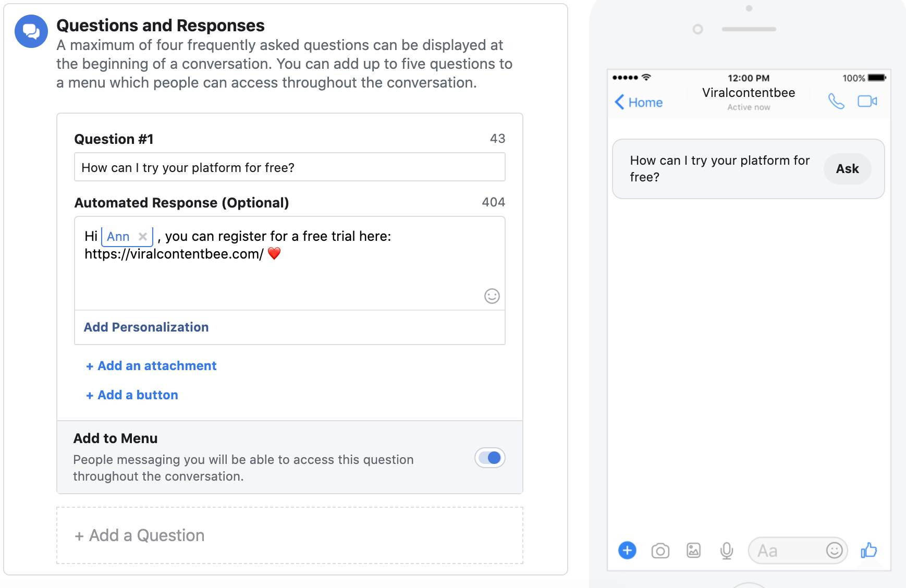906x588 pixels.
Task: Click Add a Question box
Action: pyautogui.click(x=290, y=535)
